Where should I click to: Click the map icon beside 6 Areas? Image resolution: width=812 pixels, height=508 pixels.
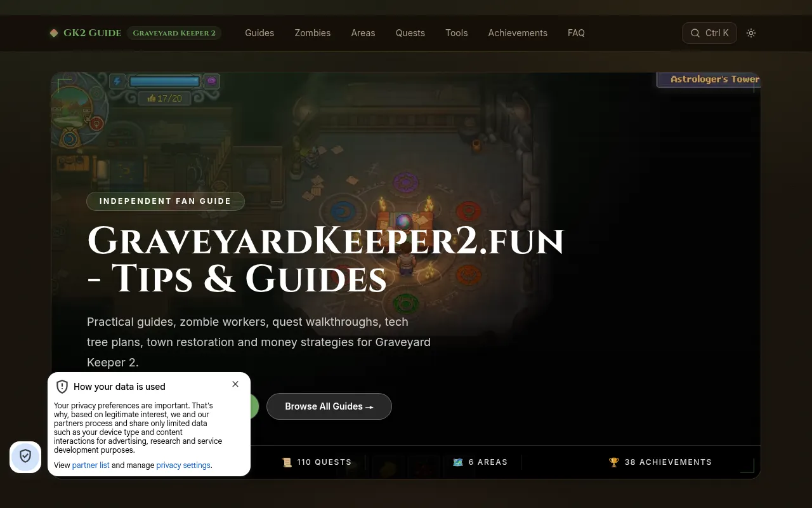[458, 462]
